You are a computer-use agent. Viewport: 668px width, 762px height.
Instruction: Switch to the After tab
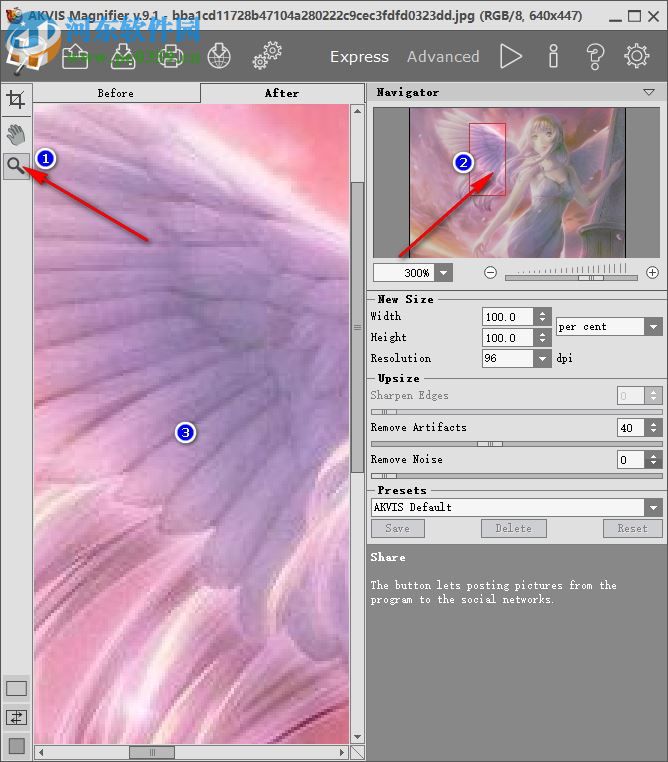click(x=282, y=93)
